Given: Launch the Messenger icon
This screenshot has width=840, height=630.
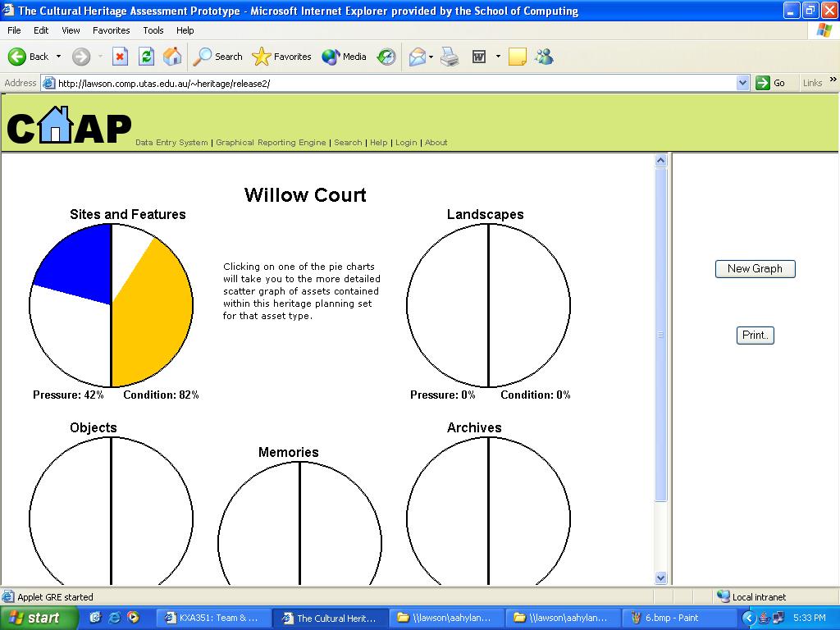Looking at the screenshot, I should [x=545, y=57].
